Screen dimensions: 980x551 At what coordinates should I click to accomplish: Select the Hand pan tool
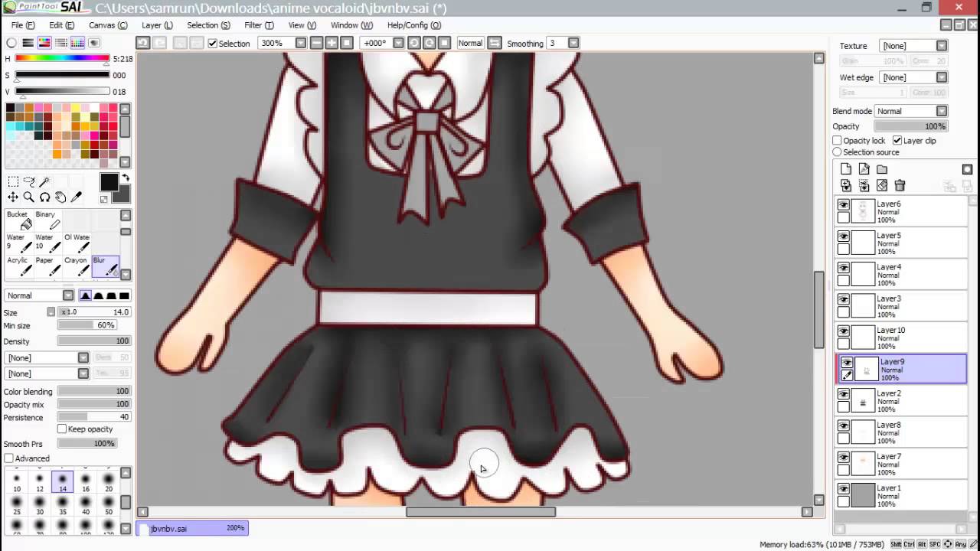pos(60,197)
